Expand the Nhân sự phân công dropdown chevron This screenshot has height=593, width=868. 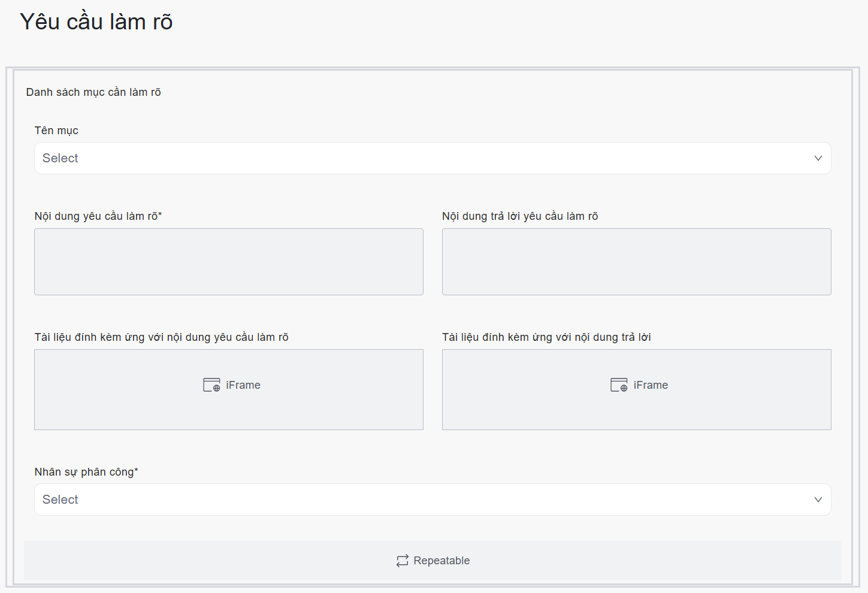click(818, 500)
